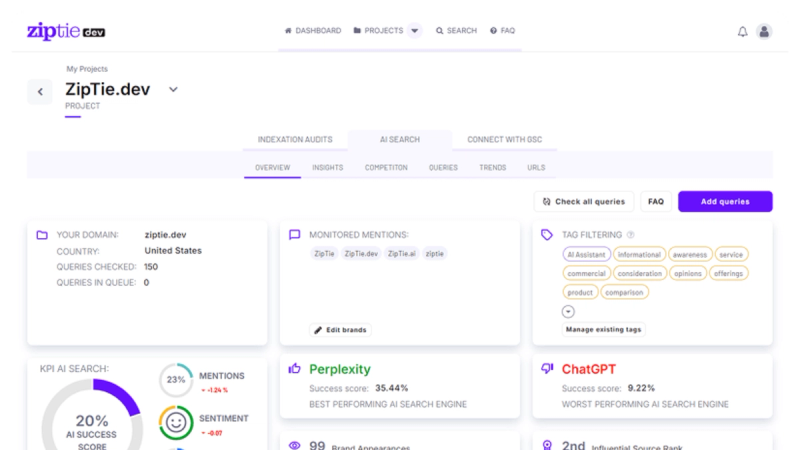The height and width of the screenshot is (450, 800).
Task: Select the Trends sub-tab
Action: 492,167
